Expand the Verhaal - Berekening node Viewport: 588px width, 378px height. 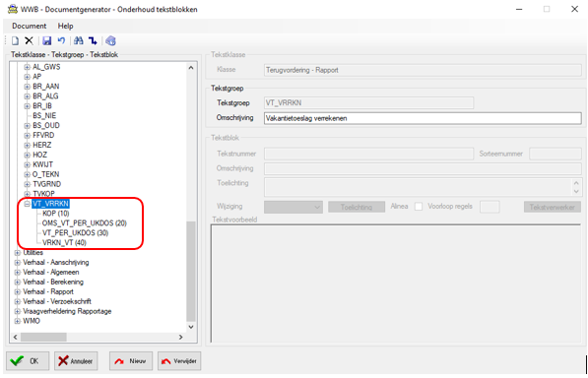[x=18, y=282]
